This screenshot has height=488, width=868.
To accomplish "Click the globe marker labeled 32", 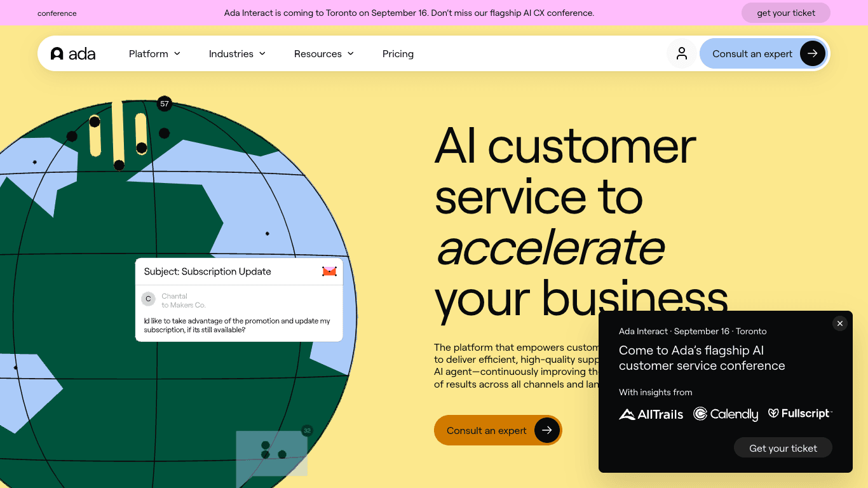I will (x=307, y=430).
